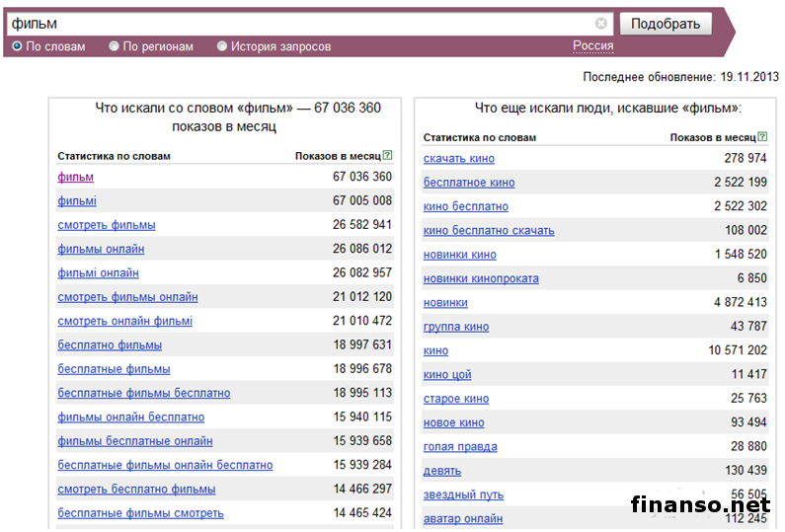Select the "По регионам" radio button
This screenshot has width=785, height=532.
(x=115, y=46)
